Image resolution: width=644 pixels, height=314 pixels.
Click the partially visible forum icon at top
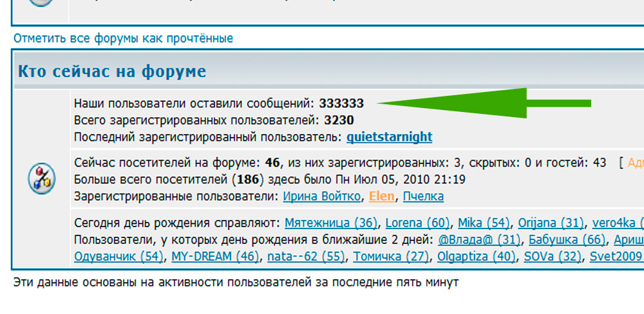(41, 3)
